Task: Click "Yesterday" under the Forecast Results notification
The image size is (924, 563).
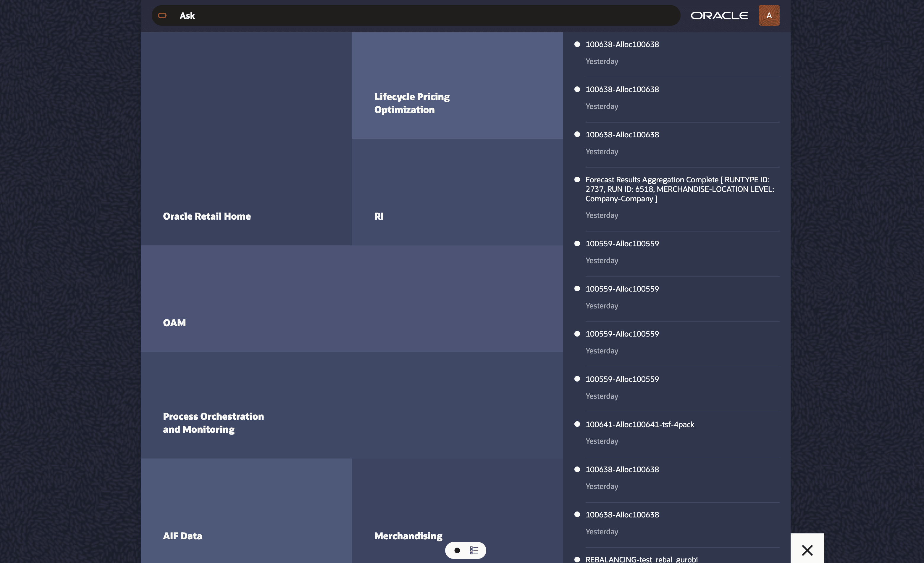Action: coord(602,215)
